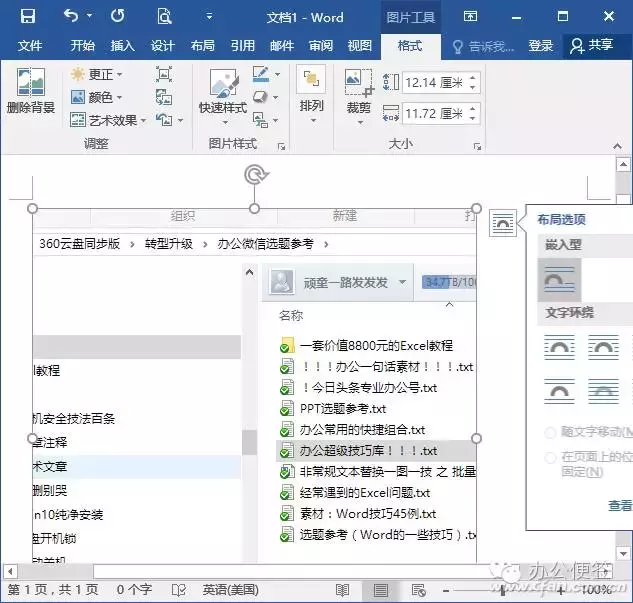The image size is (633, 603).
Task: Open the 更正 corrections dropdown
Action: [96, 74]
